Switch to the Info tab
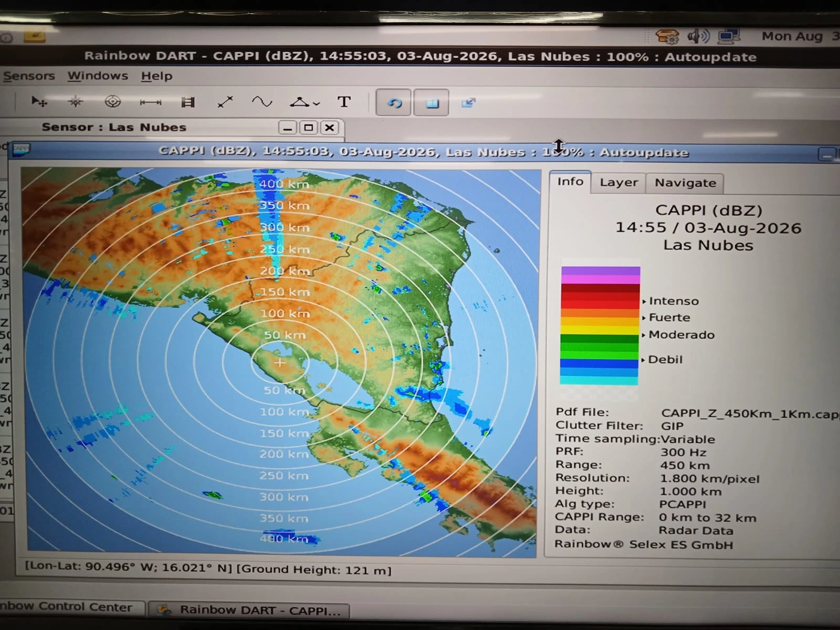The height and width of the screenshot is (630, 840). pyautogui.click(x=570, y=182)
